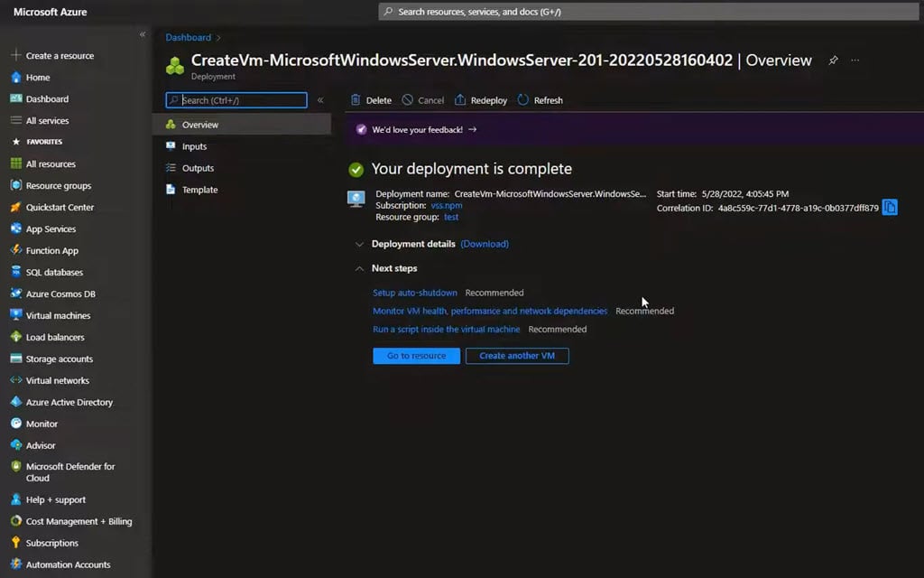Open App Services globe icon
Viewport: 924px width, 578px height.
16,228
